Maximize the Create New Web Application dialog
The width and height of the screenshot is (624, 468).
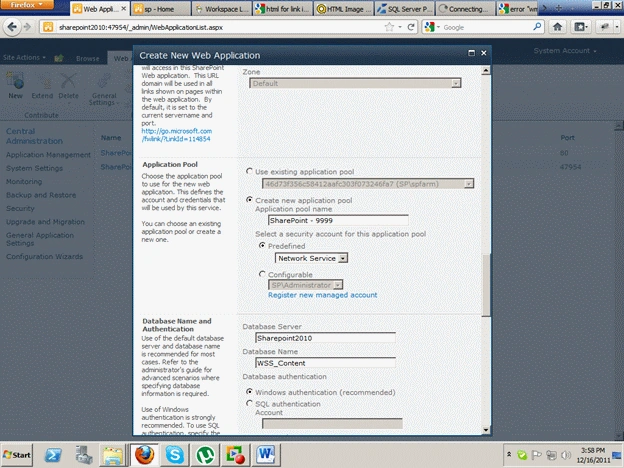[x=472, y=53]
